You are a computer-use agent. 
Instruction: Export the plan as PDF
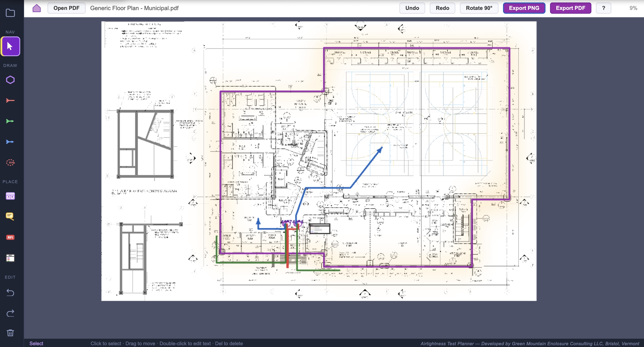coord(570,8)
